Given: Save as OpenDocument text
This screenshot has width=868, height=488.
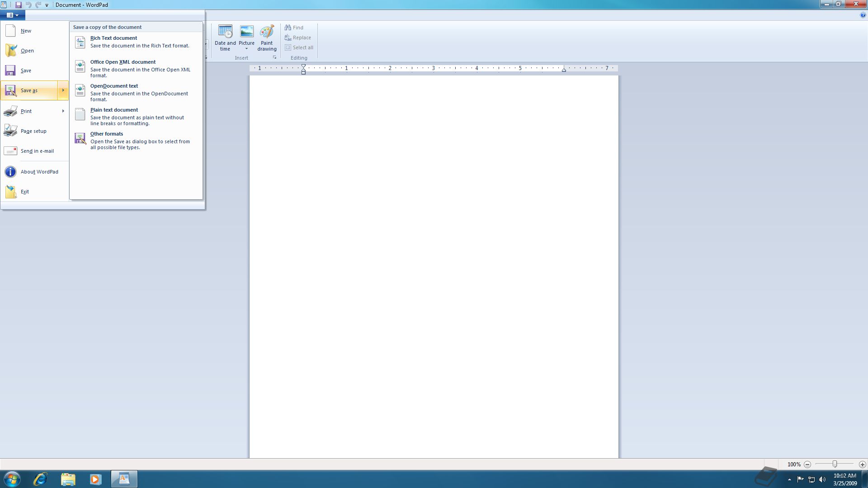Looking at the screenshot, I should point(136,92).
